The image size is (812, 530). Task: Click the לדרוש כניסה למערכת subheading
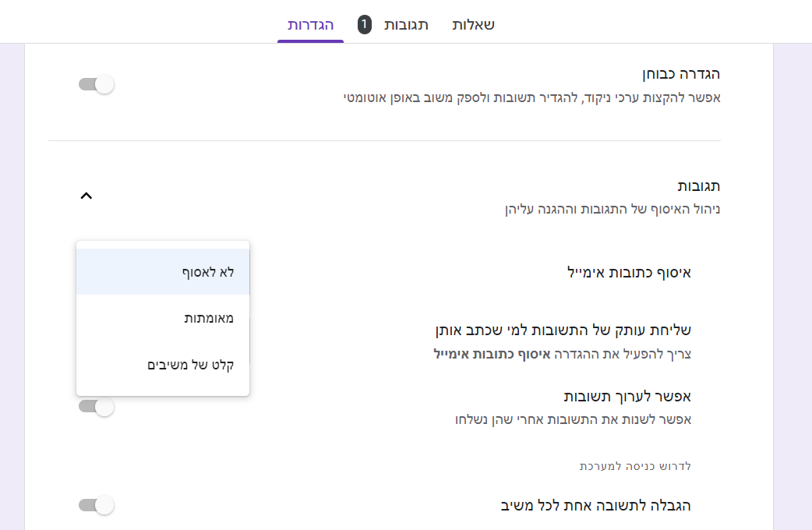point(635,466)
